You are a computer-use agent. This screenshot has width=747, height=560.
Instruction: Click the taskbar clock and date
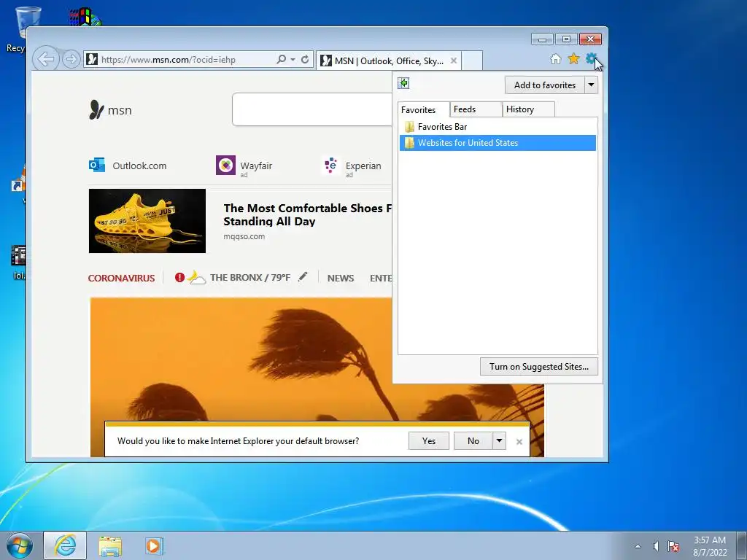click(x=710, y=546)
